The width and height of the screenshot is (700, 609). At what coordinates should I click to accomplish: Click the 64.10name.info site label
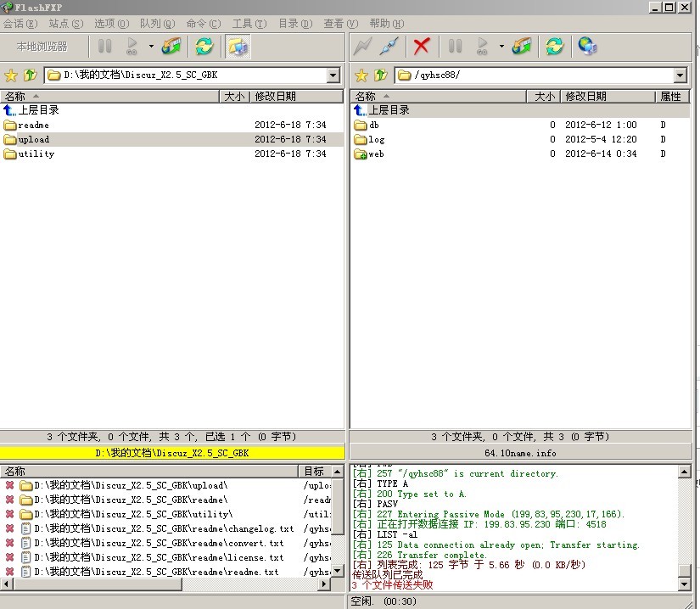[520, 453]
